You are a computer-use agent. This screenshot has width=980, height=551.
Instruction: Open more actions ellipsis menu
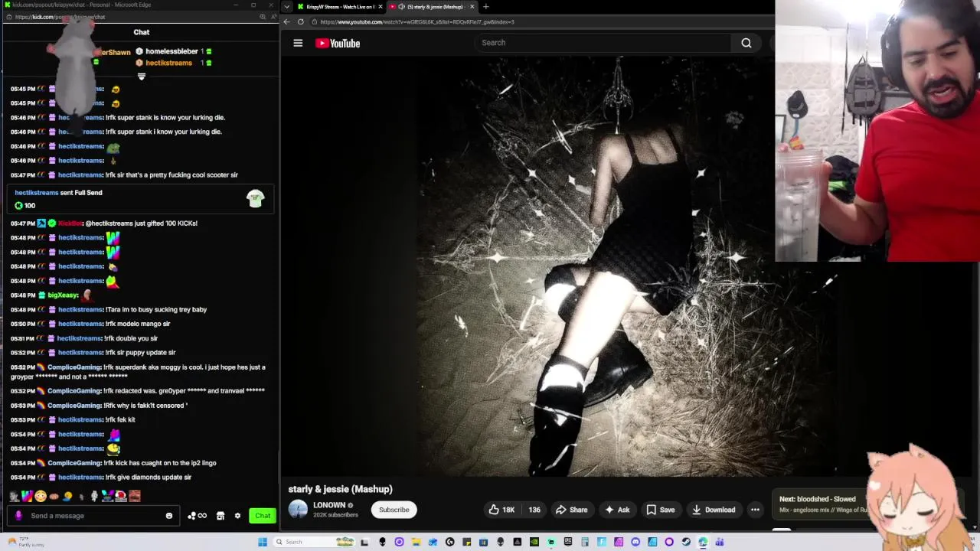[x=755, y=510]
